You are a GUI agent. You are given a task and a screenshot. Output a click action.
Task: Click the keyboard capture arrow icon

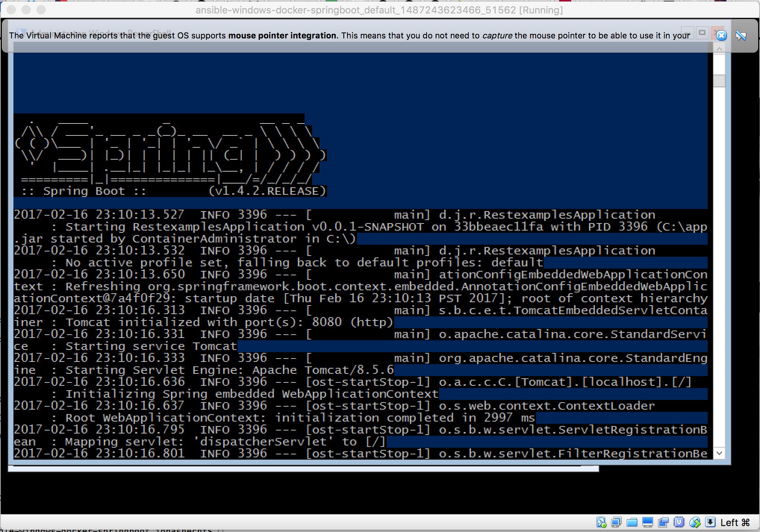coord(710,522)
